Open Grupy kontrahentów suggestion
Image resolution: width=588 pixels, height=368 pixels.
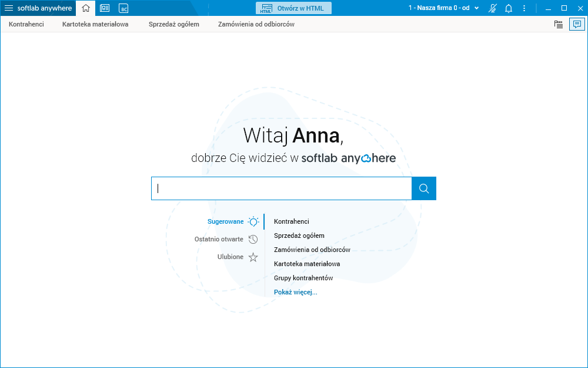(303, 279)
